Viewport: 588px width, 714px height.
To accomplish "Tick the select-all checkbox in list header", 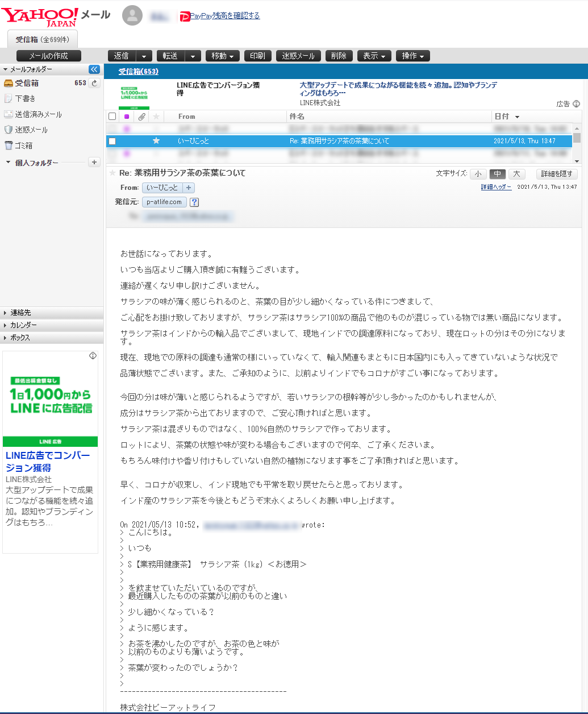I will (x=112, y=117).
